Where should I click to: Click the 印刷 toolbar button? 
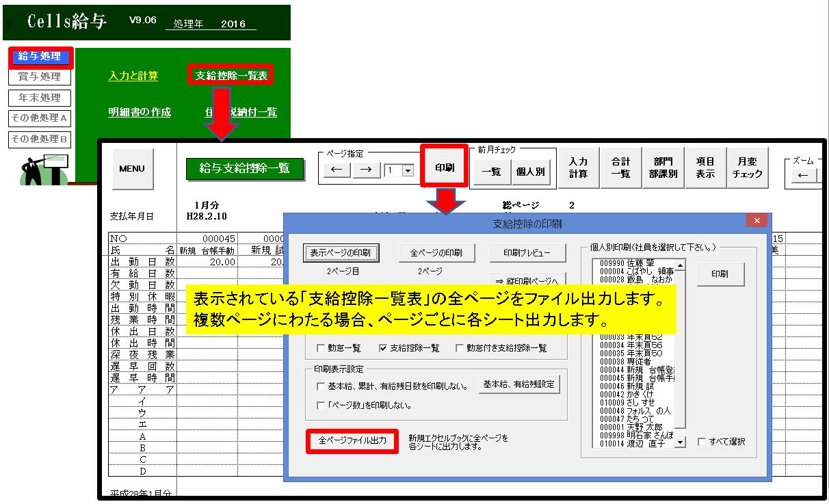point(445,168)
